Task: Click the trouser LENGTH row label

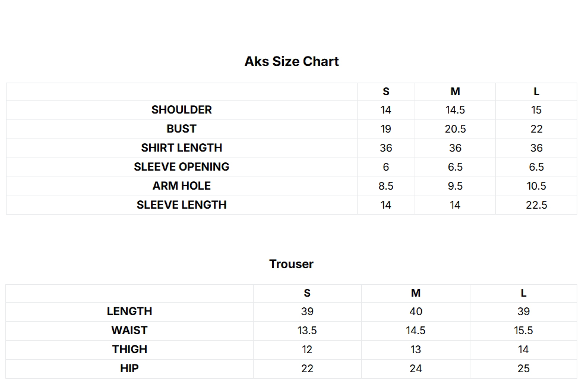Action: coord(129,311)
